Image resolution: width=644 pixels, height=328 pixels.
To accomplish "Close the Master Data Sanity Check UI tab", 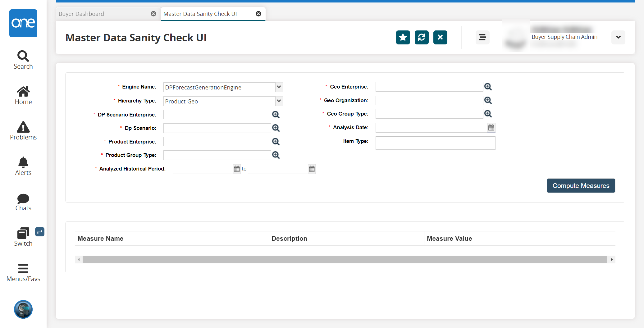I will pyautogui.click(x=258, y=14).
